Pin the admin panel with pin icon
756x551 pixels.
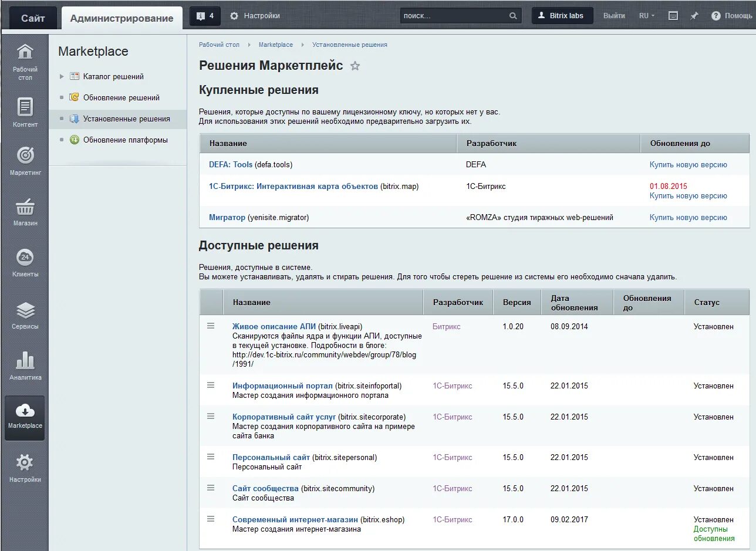click(694, 16)
